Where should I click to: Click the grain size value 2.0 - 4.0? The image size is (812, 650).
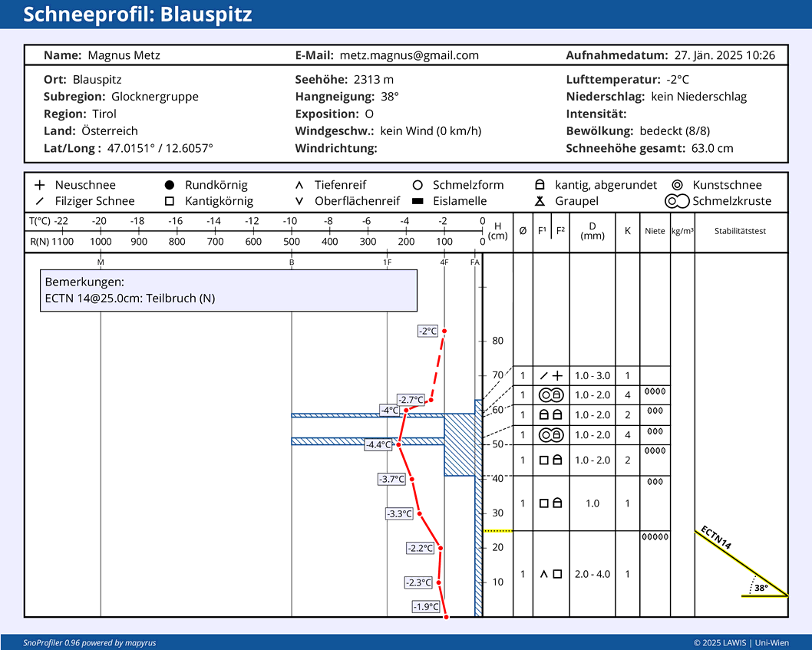pyautogui.click(x=592, y=574)
